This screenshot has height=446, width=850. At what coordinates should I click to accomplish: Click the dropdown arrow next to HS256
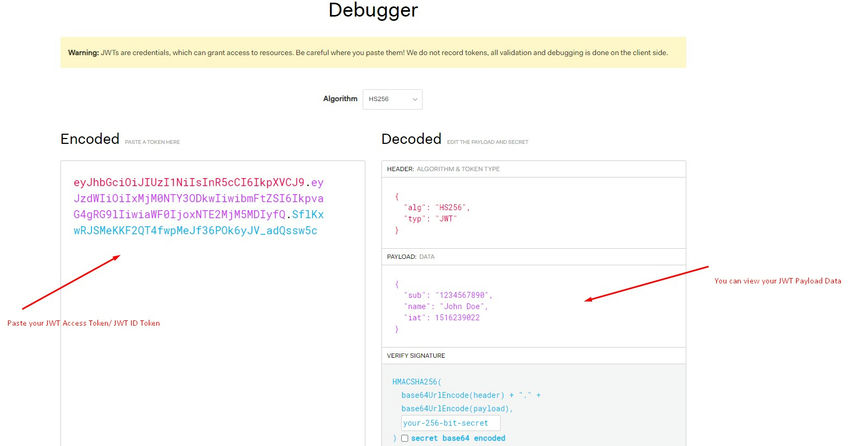click(414, 99)
